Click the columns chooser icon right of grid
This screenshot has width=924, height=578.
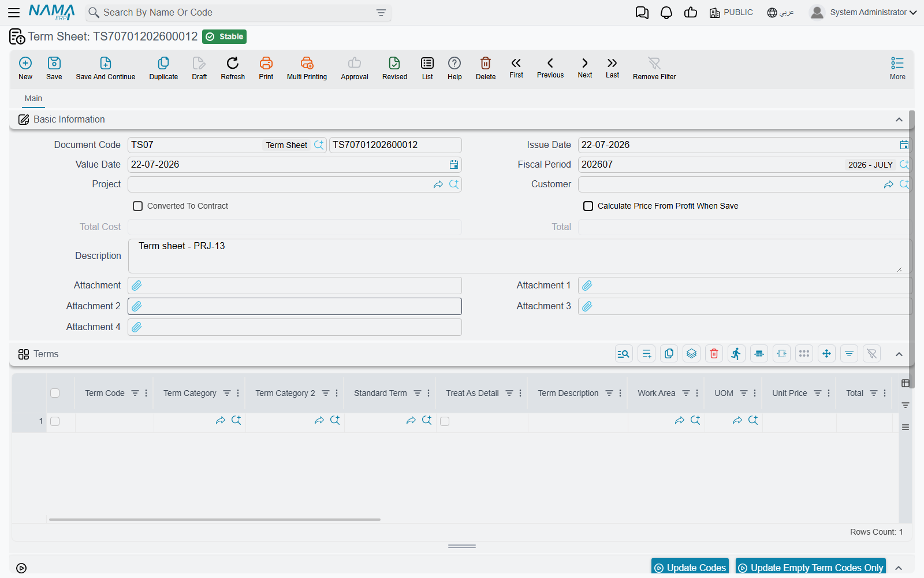(906, 383)
